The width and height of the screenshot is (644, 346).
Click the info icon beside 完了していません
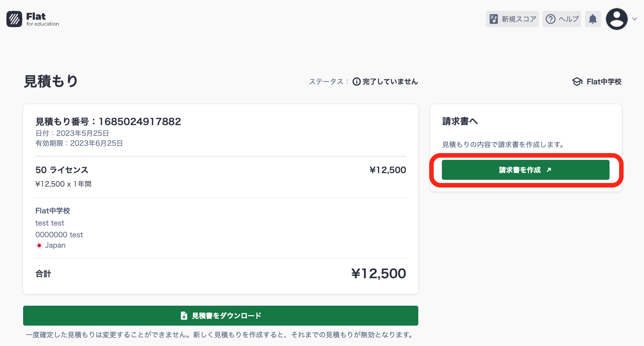point(357,82)
